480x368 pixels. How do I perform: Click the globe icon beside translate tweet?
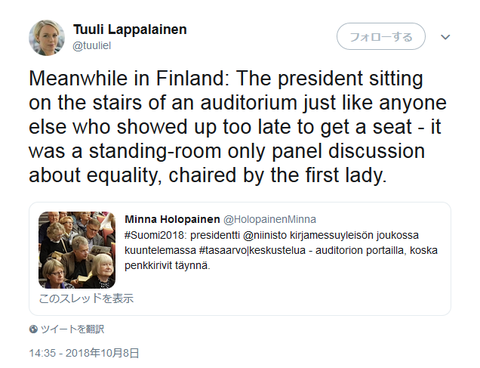tap(33, 329)
